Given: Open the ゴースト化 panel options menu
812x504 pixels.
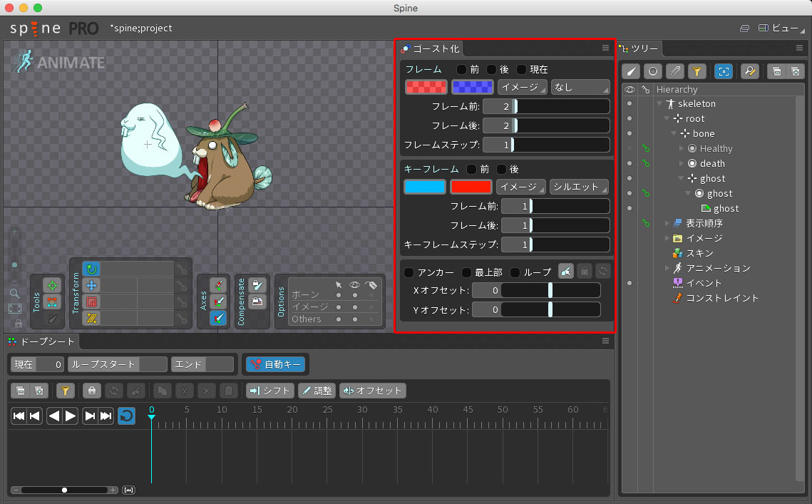Looking at the screenshot, I should 605,48.
